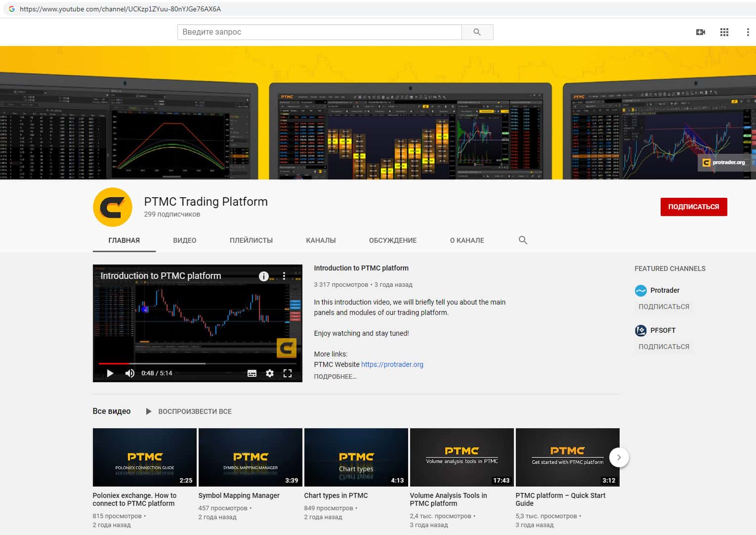Click the play-all triangle icon
The width and height of the screenshot is (756, 535).
(x=149, y=411)
